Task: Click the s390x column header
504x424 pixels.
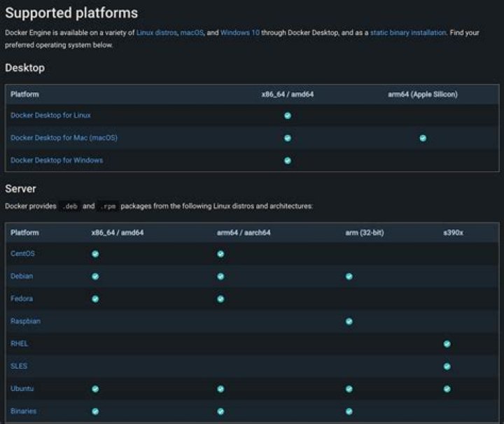Action: point(453,232)
